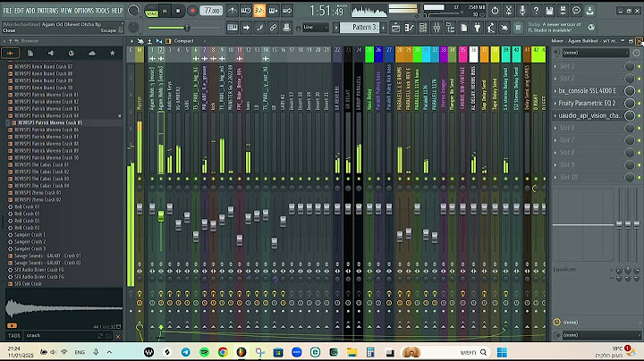This screenshot has height=361, width=644.
Task: Toggle Slot 10 enable LED
Action: 639,177
